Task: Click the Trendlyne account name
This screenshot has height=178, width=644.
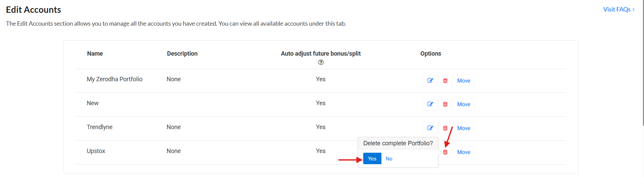Action: [x=100, y=127]
